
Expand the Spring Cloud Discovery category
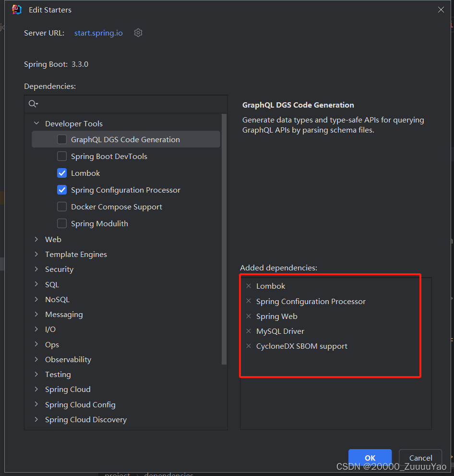click(x=36, y=419)
